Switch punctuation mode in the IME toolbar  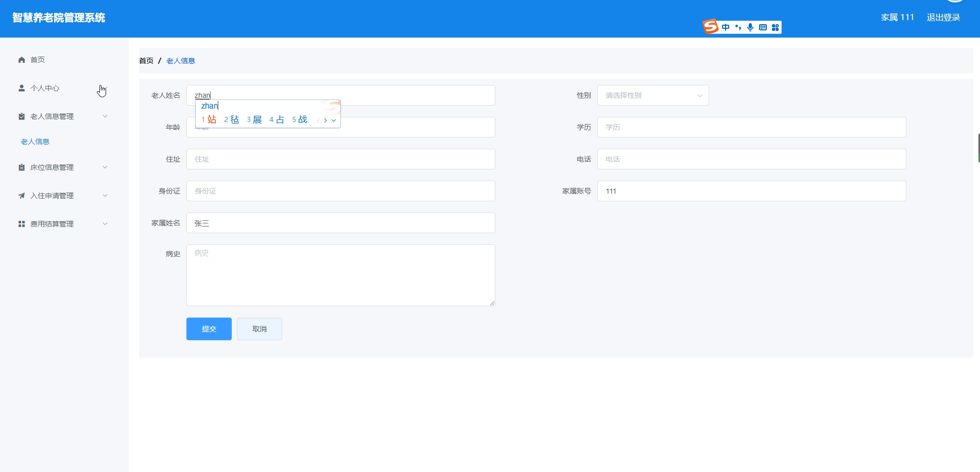coord(738,27)
